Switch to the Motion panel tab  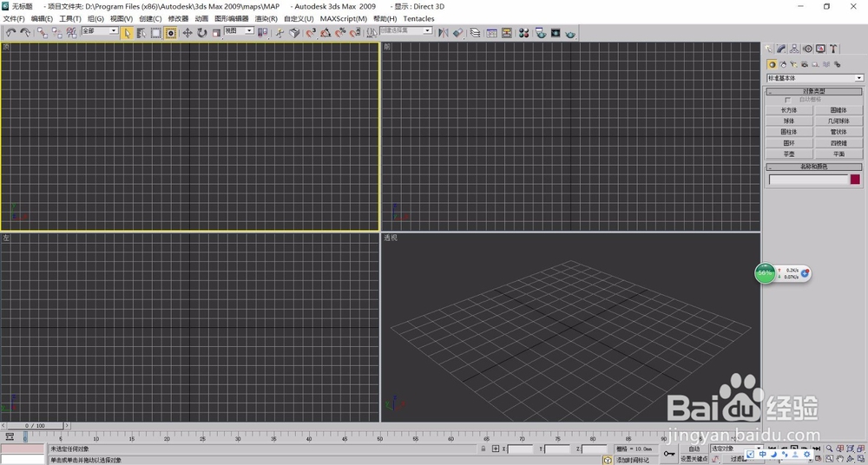(x=807, y=49)
